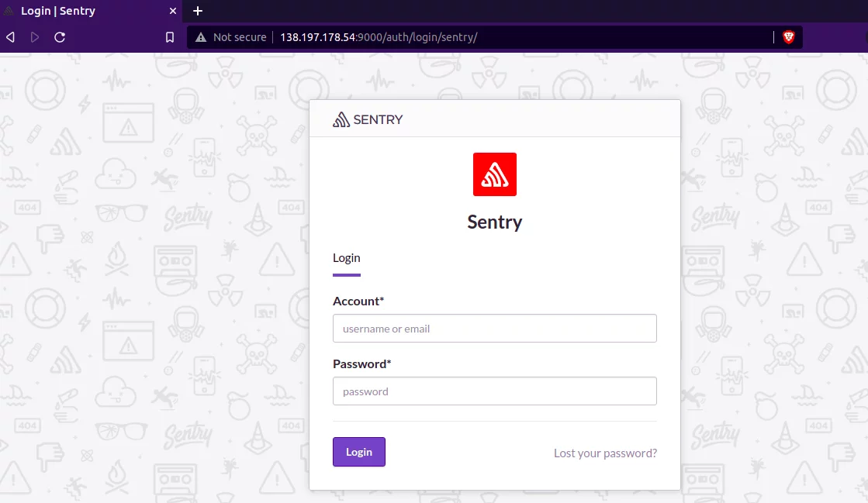The width and height of the screenshot is (868, 503).
Task: Open the Brave Shields lion icon
Action: click(789, 37)
